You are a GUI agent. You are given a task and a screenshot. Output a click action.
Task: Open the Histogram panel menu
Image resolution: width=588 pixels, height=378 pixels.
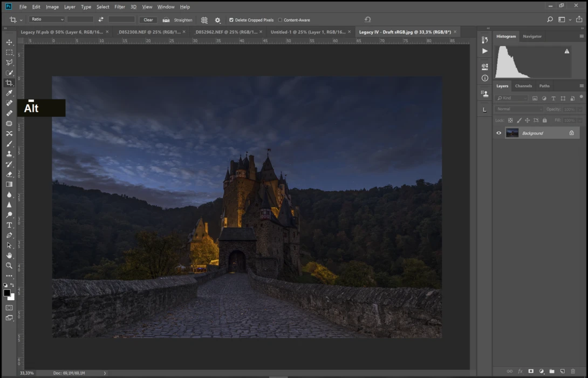pyautogui.click(x=581, y=36)
